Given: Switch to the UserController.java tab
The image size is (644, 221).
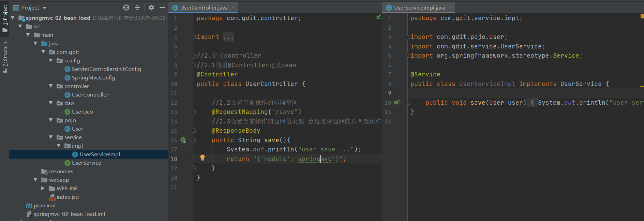Looking at the screenshot, I should [x=204, y=8].
